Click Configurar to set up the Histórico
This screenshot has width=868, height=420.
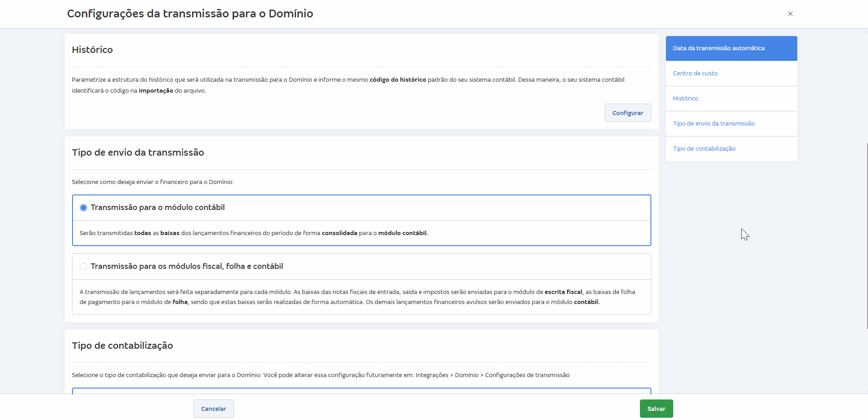pyautogui.click(x=628, y=112)
